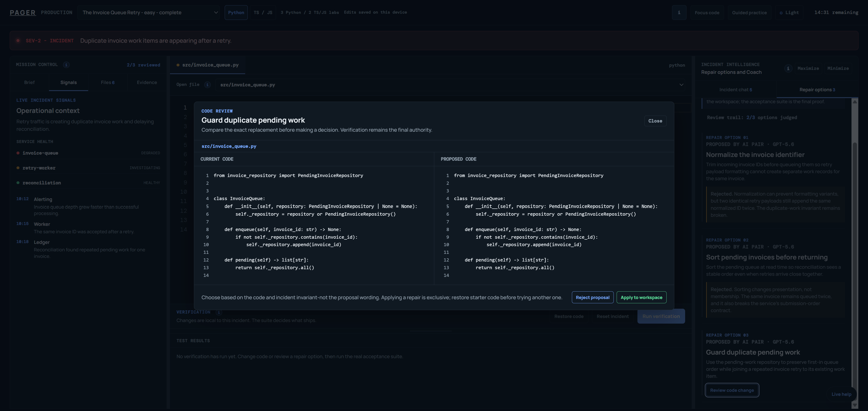Click 'Review trail: 2/3 options judged' text
The image size is (868, 411).
[x=752, y=117]
